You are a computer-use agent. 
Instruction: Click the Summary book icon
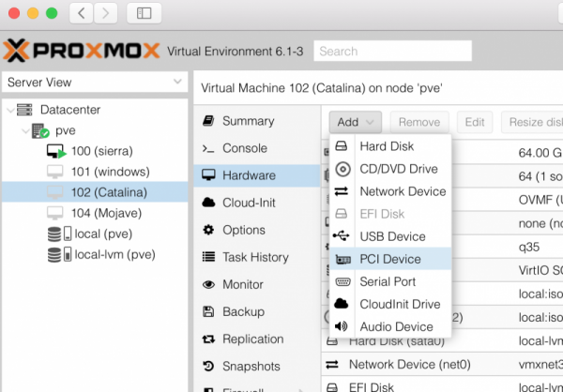(208, 121)
